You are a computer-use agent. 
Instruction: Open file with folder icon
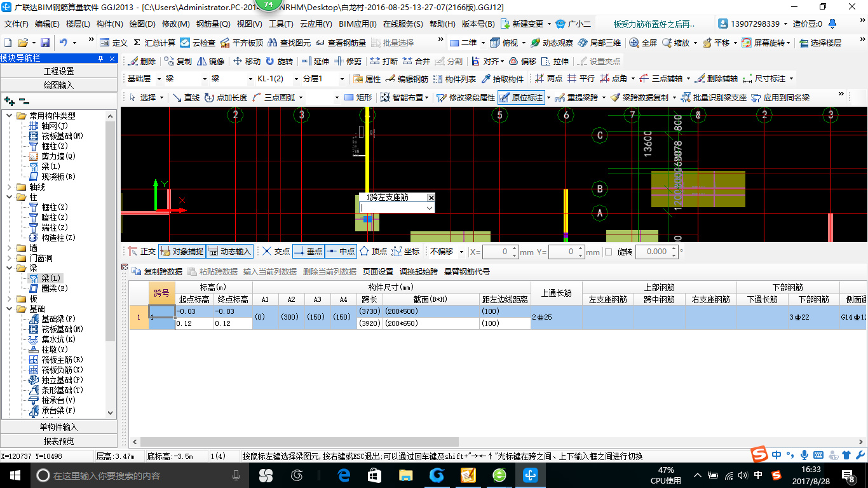point(22,43)
